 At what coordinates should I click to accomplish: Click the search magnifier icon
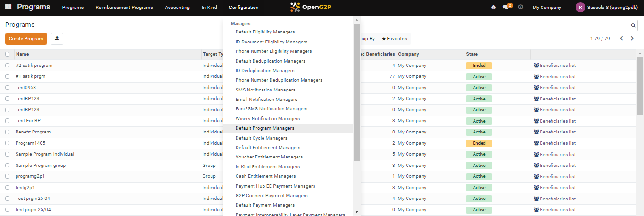[633, 25]
